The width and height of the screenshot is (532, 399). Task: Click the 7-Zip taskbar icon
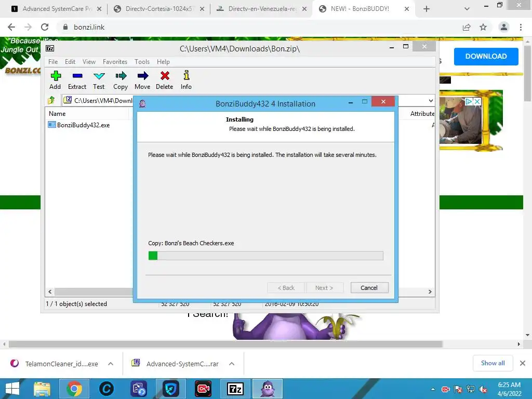(235, 389)
